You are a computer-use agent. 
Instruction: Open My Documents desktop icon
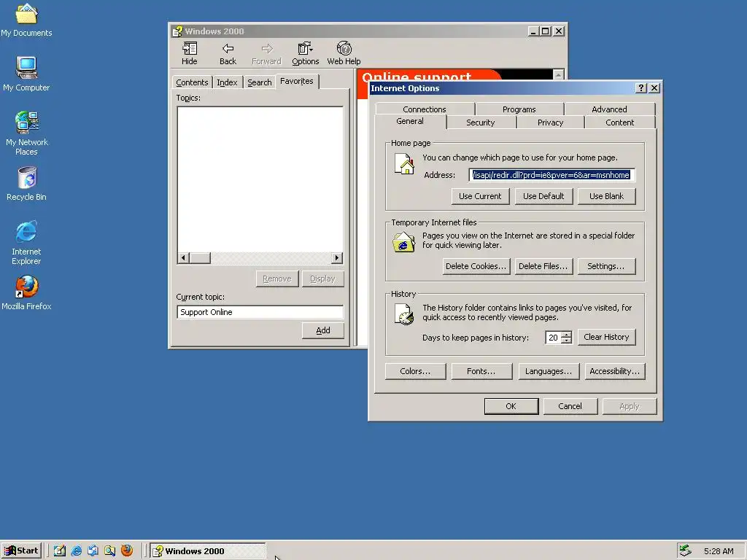pos(26,20)
